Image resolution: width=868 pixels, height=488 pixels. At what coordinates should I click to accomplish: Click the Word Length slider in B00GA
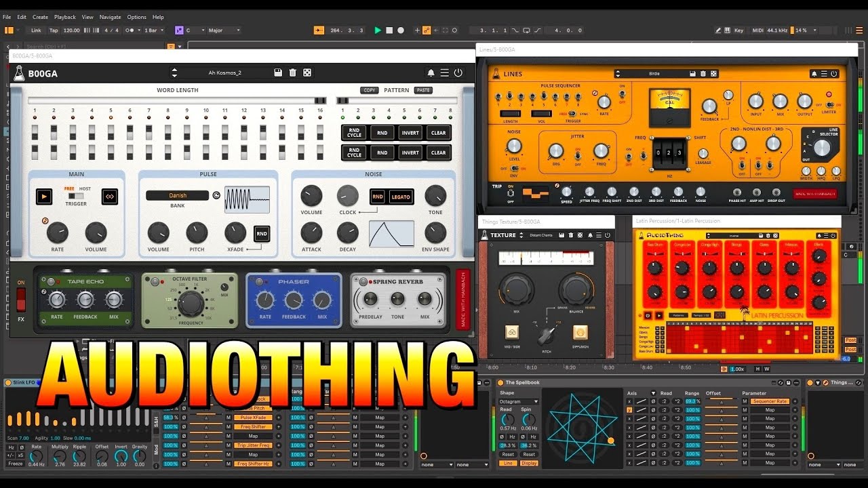pos(178,101)
